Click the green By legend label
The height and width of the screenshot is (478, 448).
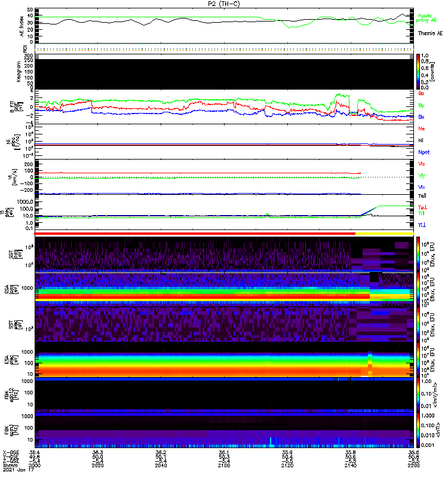[x=422, y=105]
